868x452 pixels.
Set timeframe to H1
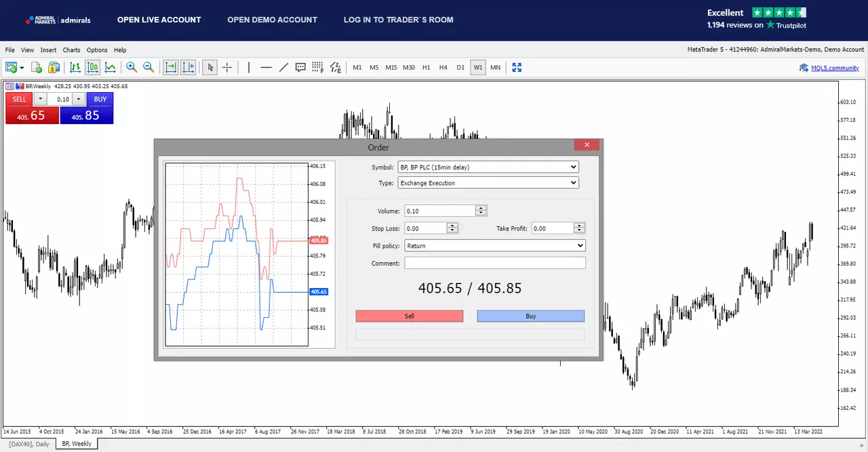[x=427, y=68]
